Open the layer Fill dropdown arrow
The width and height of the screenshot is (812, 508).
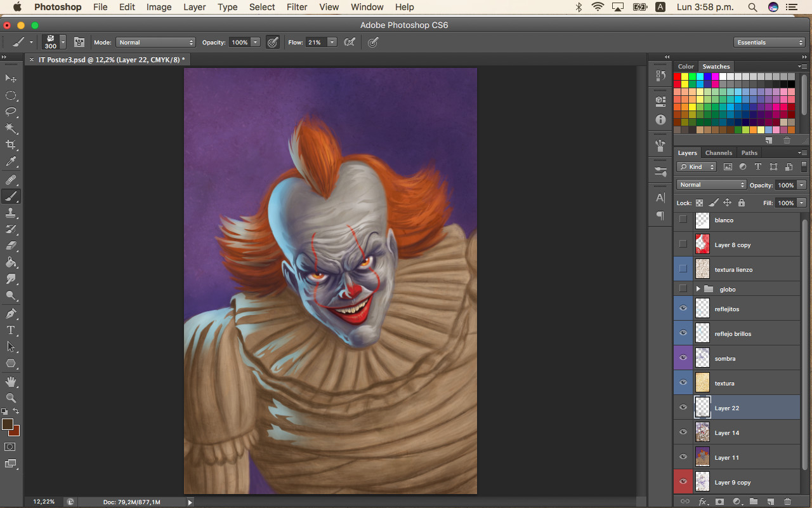(x=802, y=203)
